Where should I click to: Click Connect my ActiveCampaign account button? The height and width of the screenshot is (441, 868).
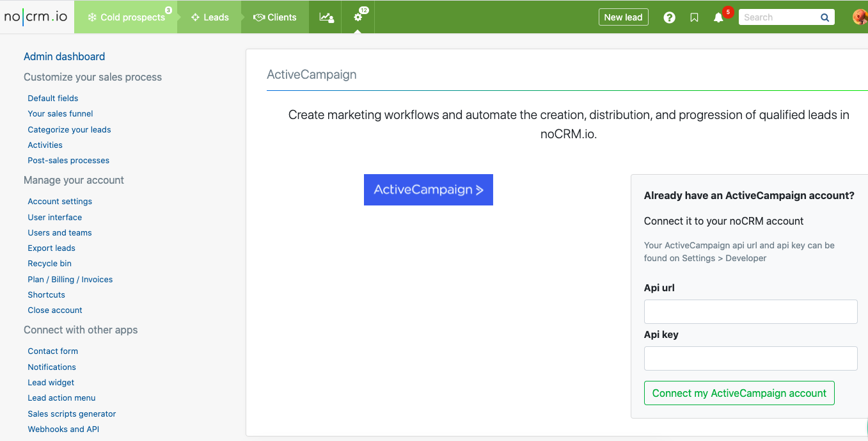739,393
